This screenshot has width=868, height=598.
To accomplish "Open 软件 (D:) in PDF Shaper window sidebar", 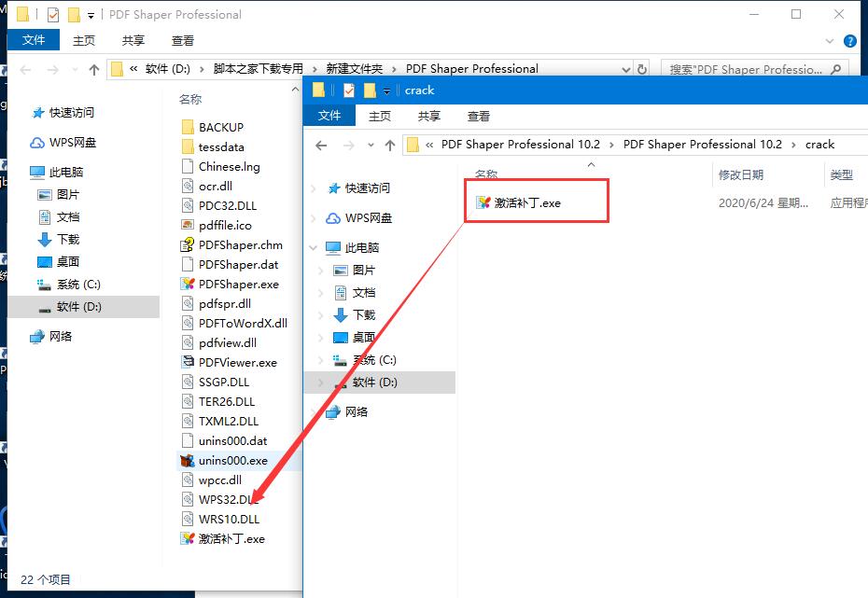I will pyautogui.click(x=70, y=307).
